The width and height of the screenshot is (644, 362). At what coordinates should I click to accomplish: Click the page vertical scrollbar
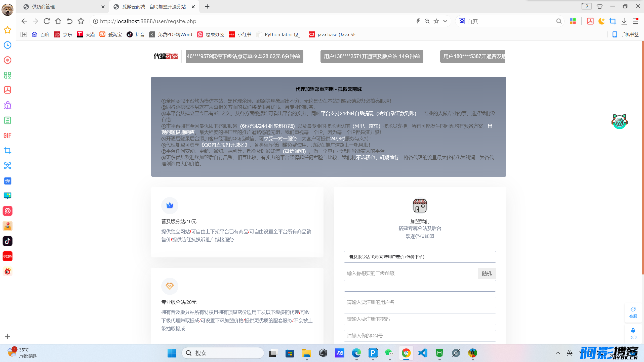[x=642, y=158]
